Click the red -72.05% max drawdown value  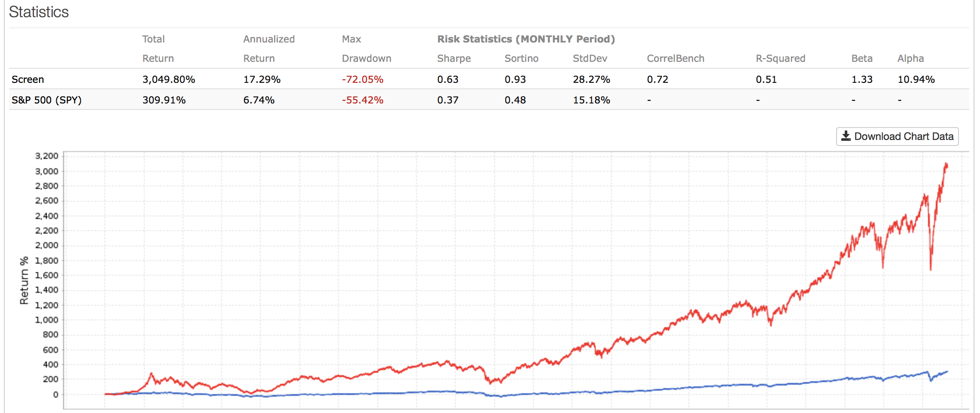pos(362,79)
